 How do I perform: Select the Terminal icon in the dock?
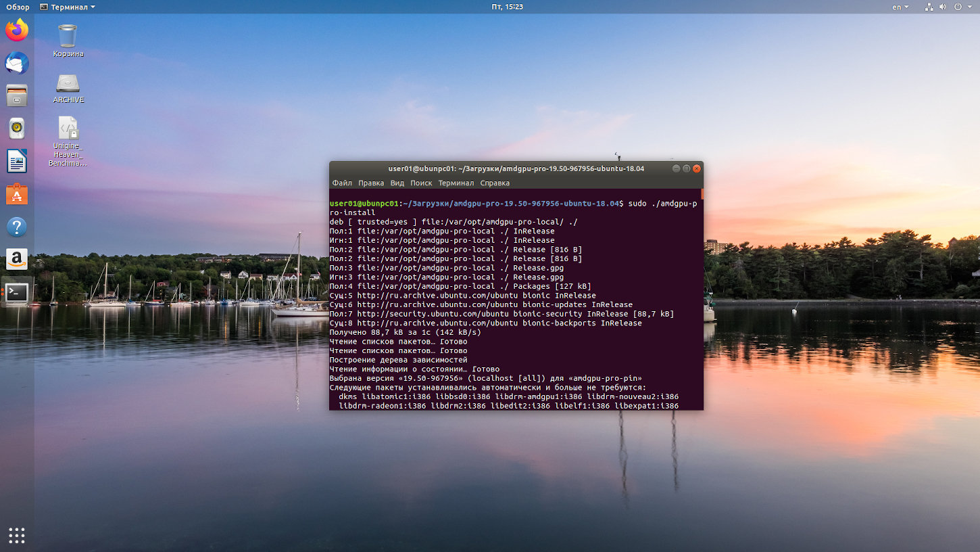coord(17,292)
